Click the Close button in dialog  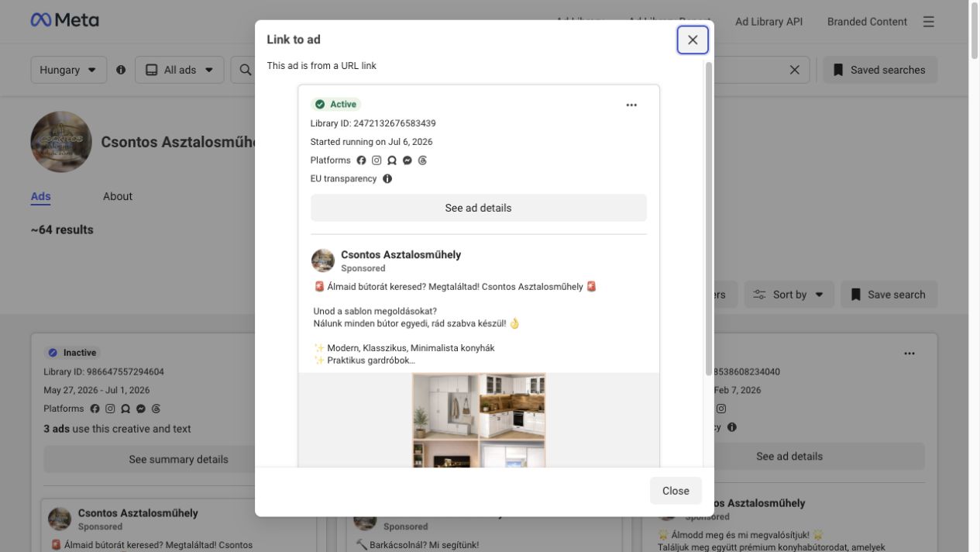coord(676,491)
